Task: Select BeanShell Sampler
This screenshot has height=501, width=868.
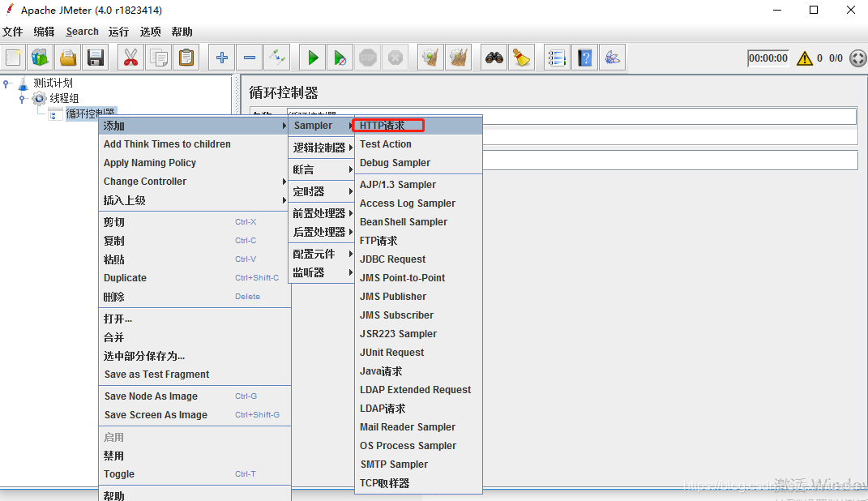Action: click(x=418, y=222)
